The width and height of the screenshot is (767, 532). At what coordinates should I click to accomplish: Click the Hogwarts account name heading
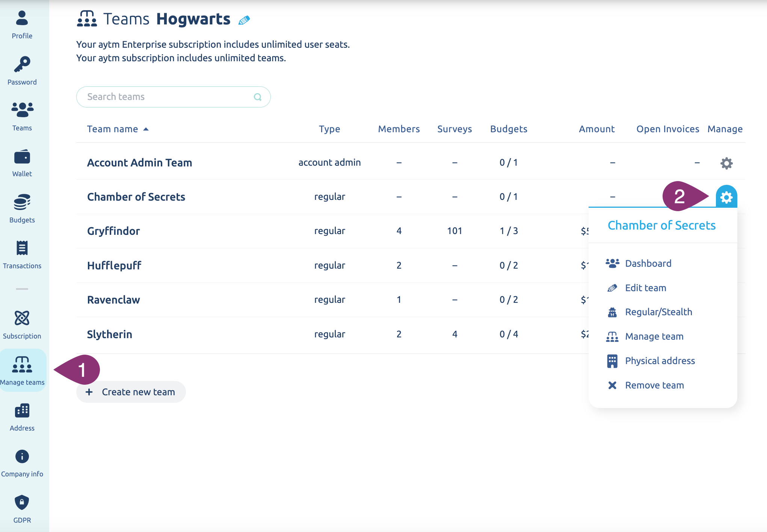(x=193, y=19)
